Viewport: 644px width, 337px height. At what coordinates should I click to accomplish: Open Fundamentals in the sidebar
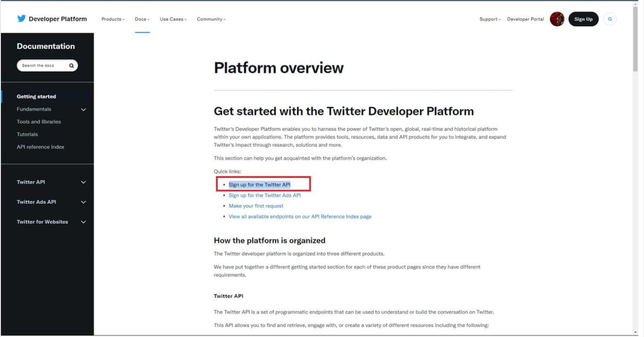34,109
